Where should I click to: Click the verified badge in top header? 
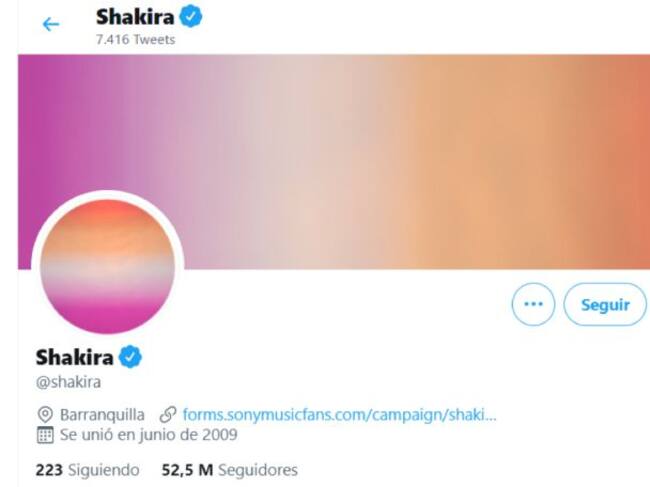190,17
